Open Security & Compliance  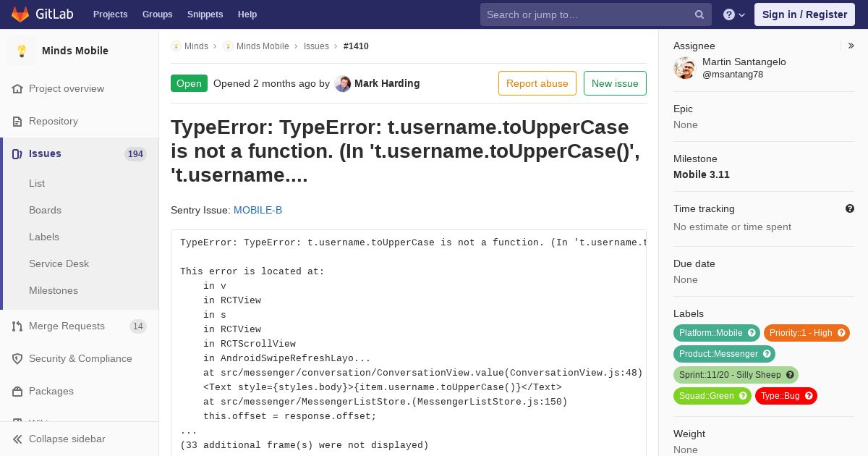tap(80, 358)
